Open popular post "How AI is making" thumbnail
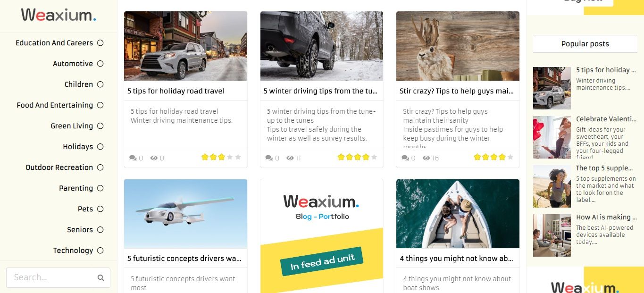The image size is (644, 293). tap(552, 235)
